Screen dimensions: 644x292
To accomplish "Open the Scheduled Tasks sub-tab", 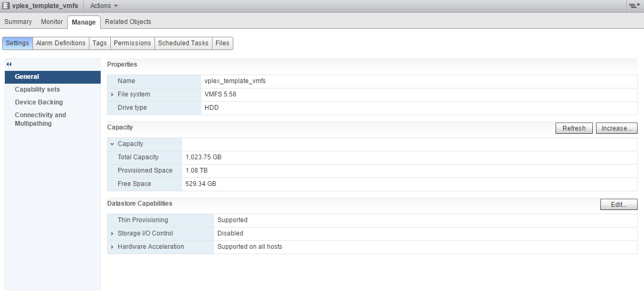I will click(183, 43).
